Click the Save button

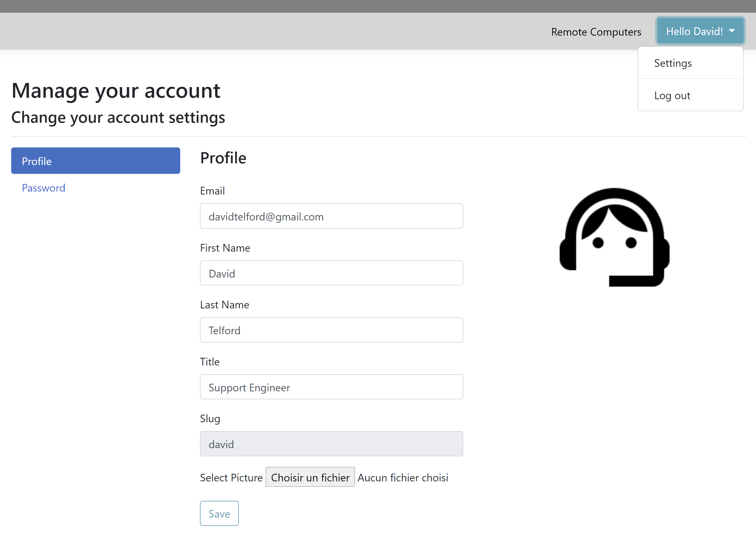219,513
